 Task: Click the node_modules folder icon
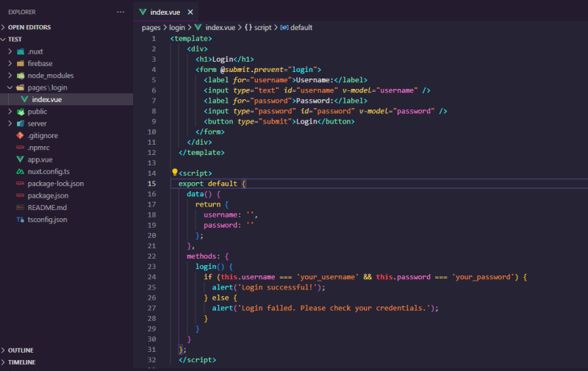pos(21,76)
